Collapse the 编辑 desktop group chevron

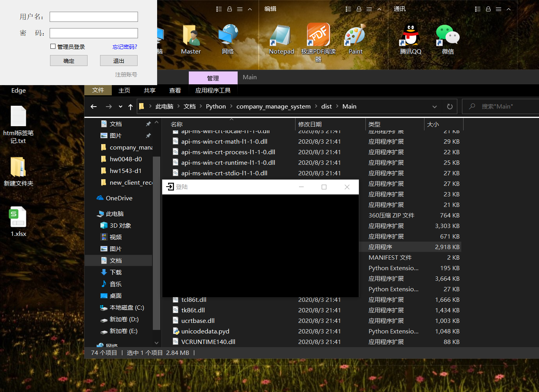(379, 9)
